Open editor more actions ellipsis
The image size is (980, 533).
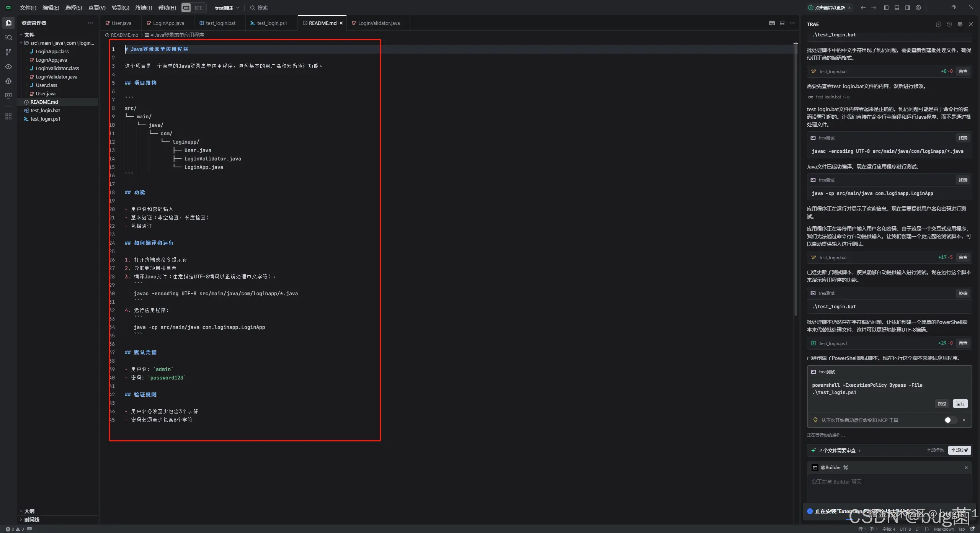pyautogui.click(x=792, y=23)
